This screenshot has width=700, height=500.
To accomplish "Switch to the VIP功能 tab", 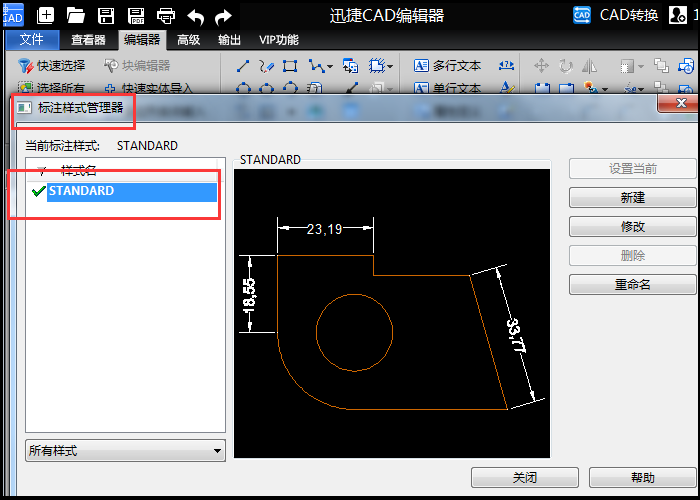I will pos(279,40).
